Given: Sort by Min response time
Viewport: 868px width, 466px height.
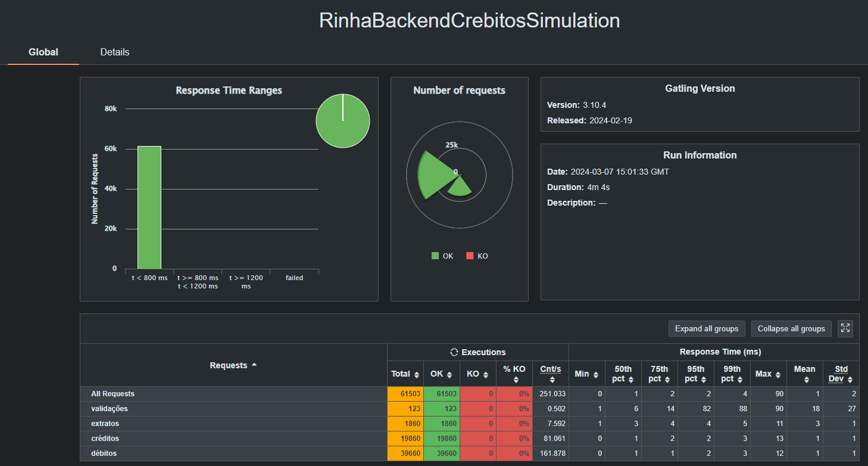Looking at the screenshot, I should coord(586,374).
